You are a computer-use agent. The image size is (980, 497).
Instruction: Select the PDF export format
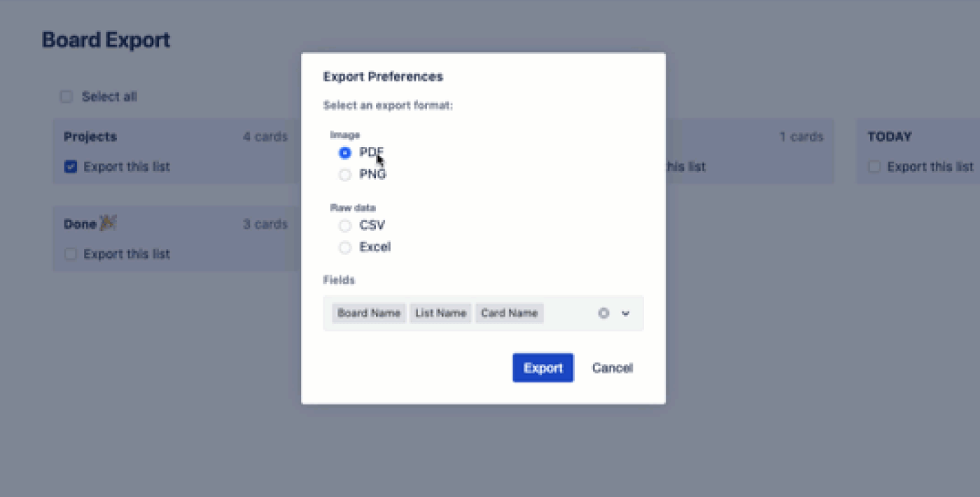(344, 152)
